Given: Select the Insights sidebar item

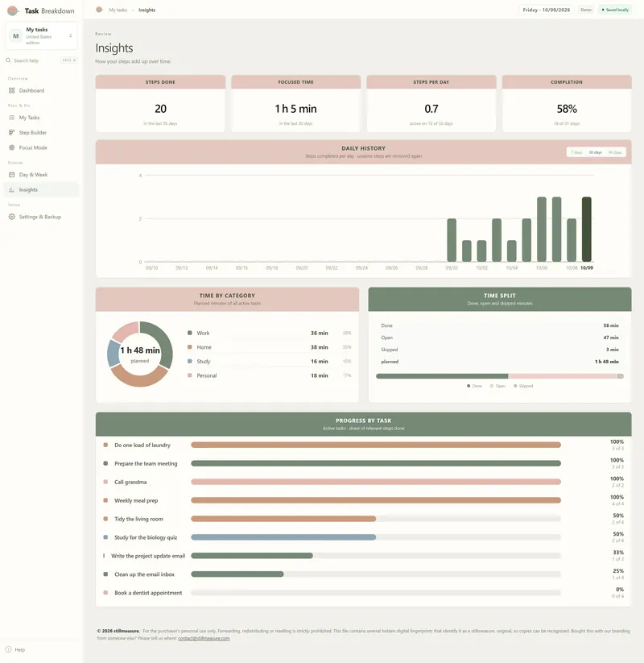Looking at the screenshot, I should [41, 190].
